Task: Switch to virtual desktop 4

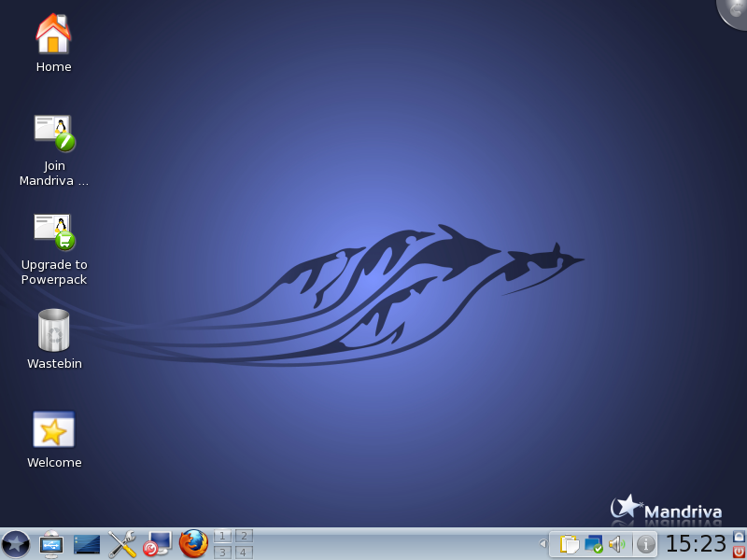Action: point(244,553)
